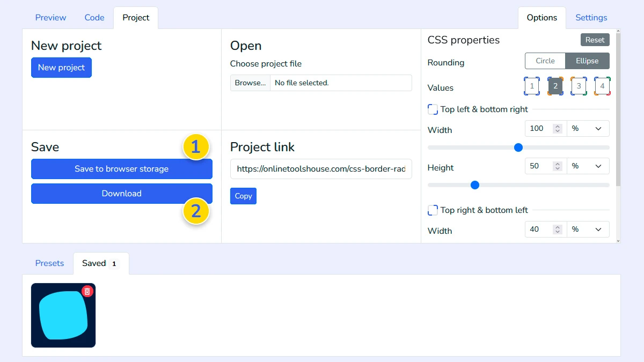
Task: Open the Presets tab
Action: coord(49,263)
